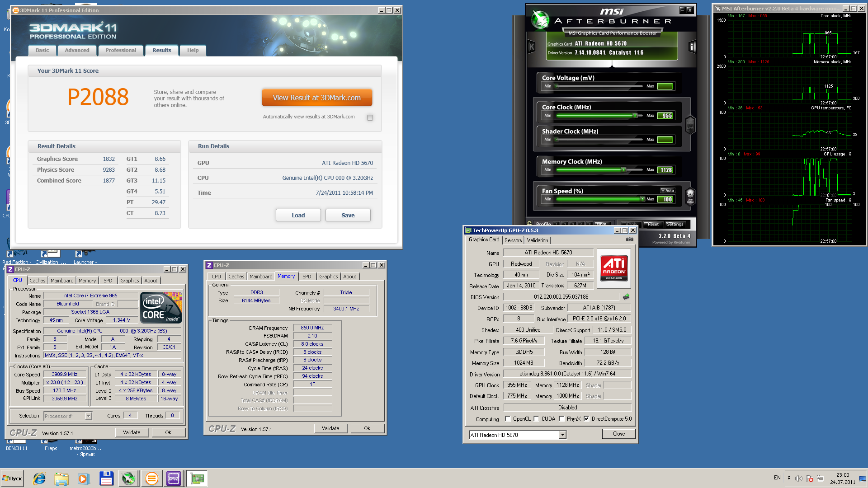Click the Fraps desktop shortcut
The width and height of the screenshot is (868, 488).
[51, 445]
